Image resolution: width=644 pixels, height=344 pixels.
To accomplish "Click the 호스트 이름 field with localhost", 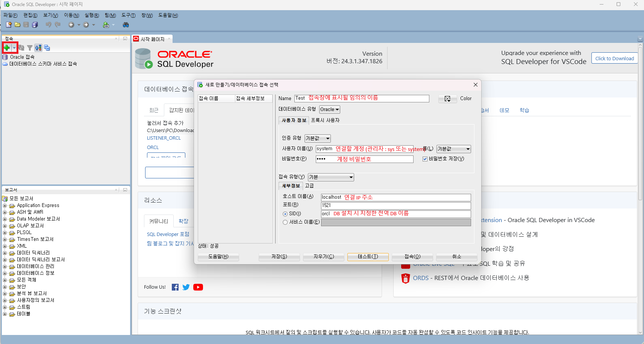I will [x=396, y=198].
